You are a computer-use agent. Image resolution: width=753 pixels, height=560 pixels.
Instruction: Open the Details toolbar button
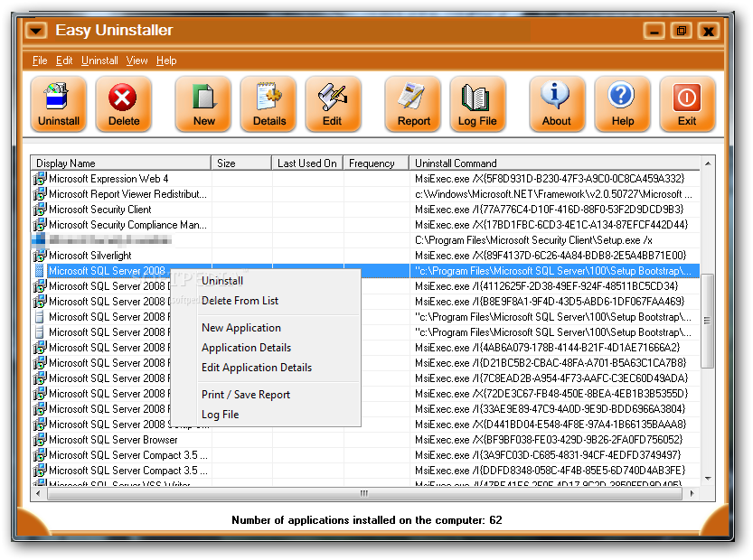pos(269,104)
